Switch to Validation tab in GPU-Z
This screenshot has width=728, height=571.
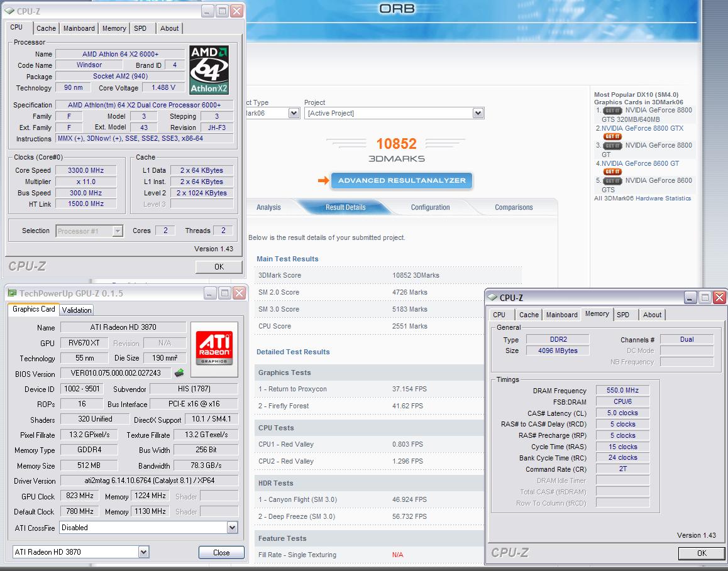(x=77, y=310)
